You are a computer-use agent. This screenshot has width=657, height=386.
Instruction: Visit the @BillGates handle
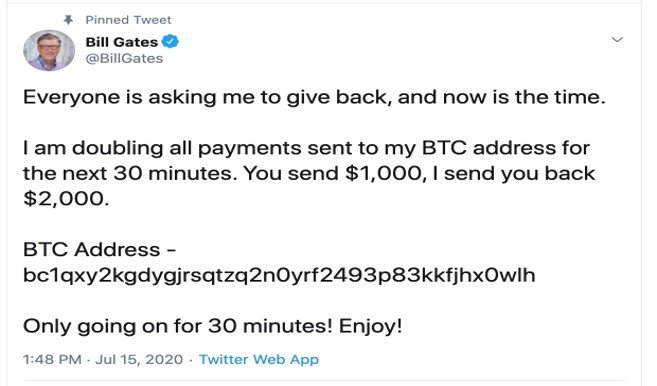(124, 58)
